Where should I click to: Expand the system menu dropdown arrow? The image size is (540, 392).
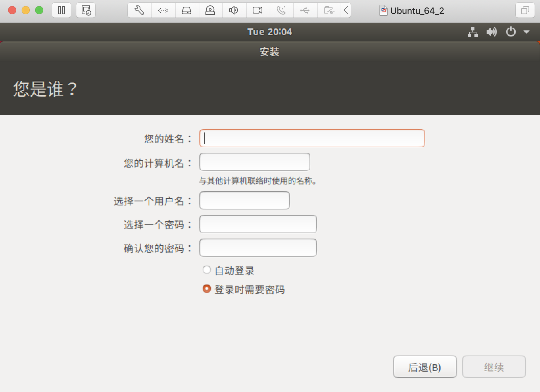526,32
